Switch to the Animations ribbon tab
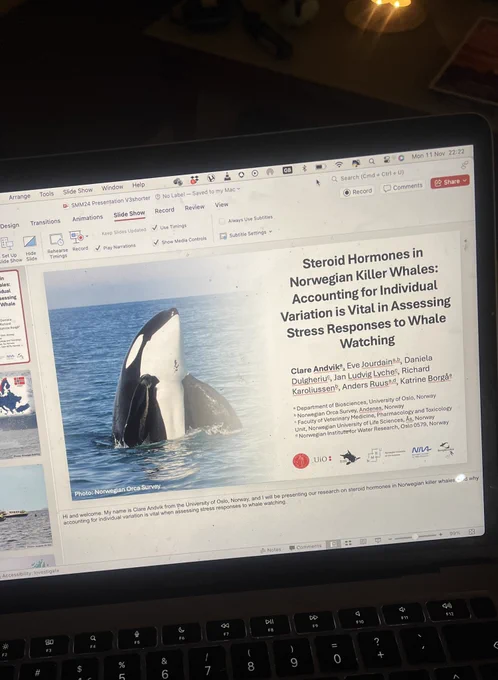The width and height of the screenshot is (498, 680). pyautogui.click(x=88, y=218)
